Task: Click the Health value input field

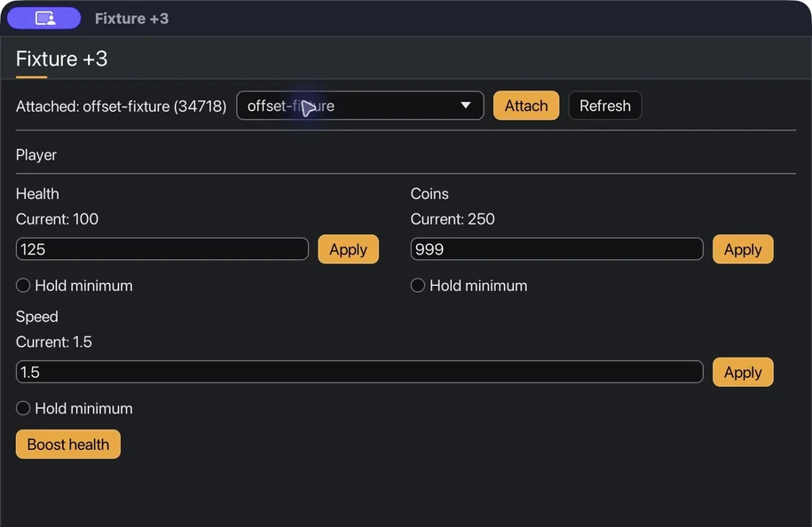Action: [x=162, y=249]
